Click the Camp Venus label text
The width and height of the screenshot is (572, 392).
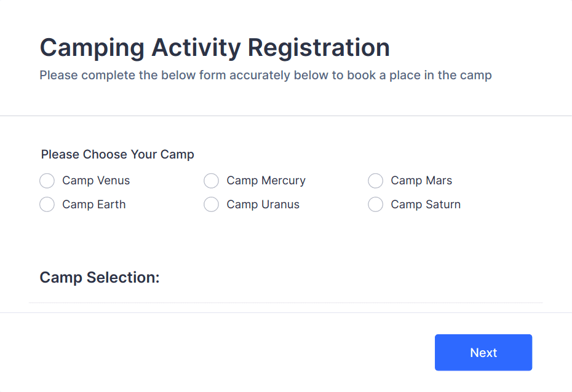[x=95, y=181]
